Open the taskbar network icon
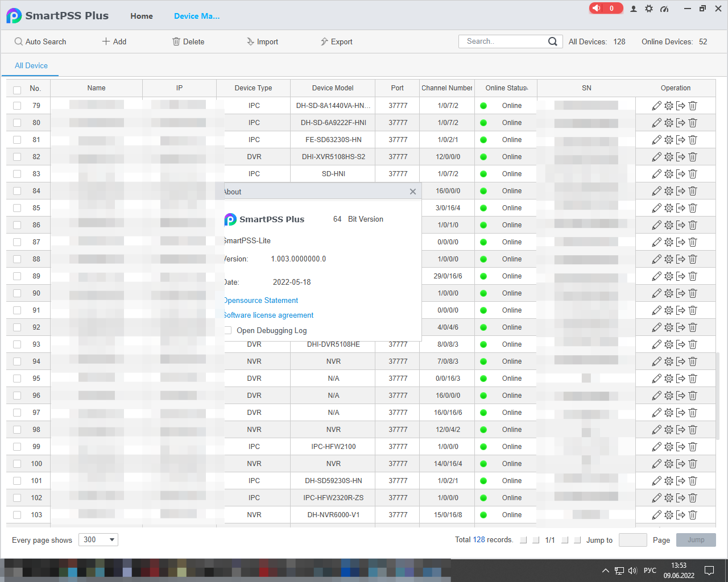 click(619, 571)
